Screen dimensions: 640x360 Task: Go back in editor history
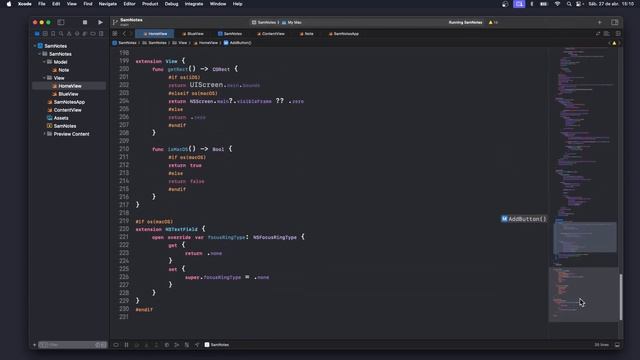[124, 34]
